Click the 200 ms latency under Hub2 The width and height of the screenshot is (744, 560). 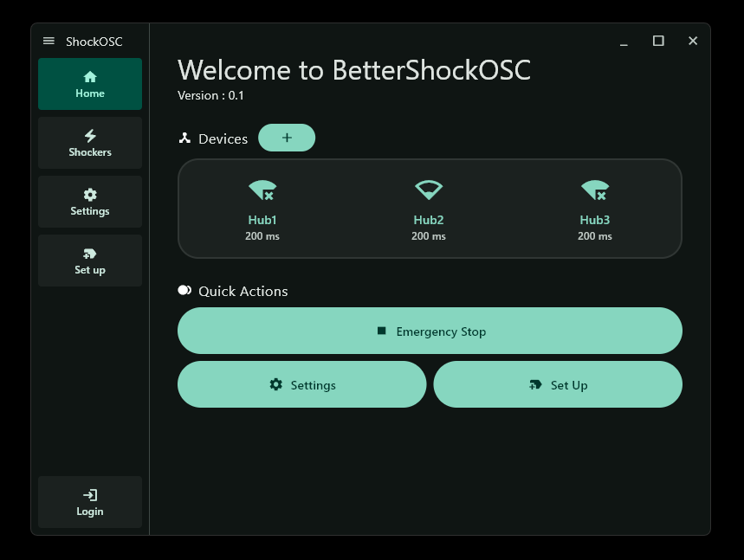pyautogui.click(x=429, y=236)
